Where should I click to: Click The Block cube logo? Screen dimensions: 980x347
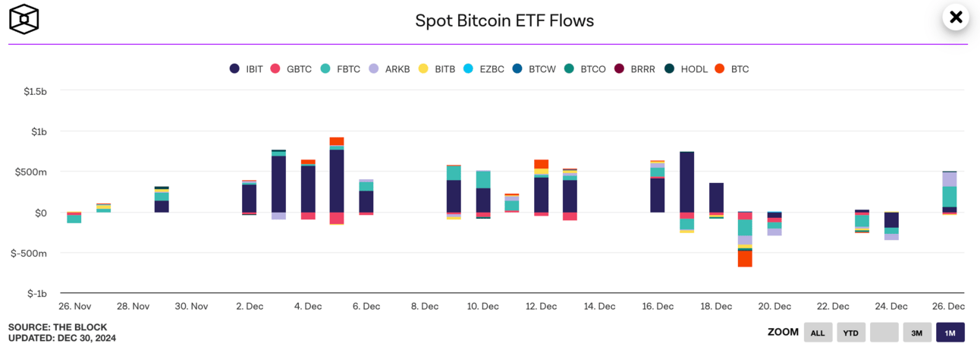click(x=24, y=19)
